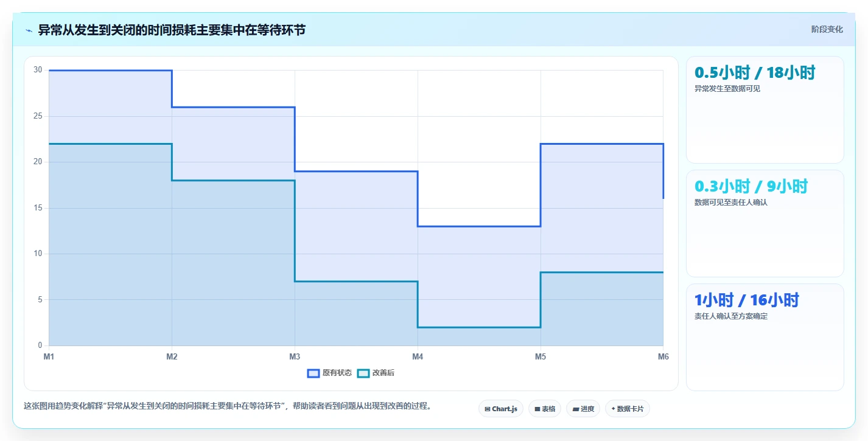Click the M2 axis label
Viewport: 868px width, 441px height.
[x=172, y=357]
